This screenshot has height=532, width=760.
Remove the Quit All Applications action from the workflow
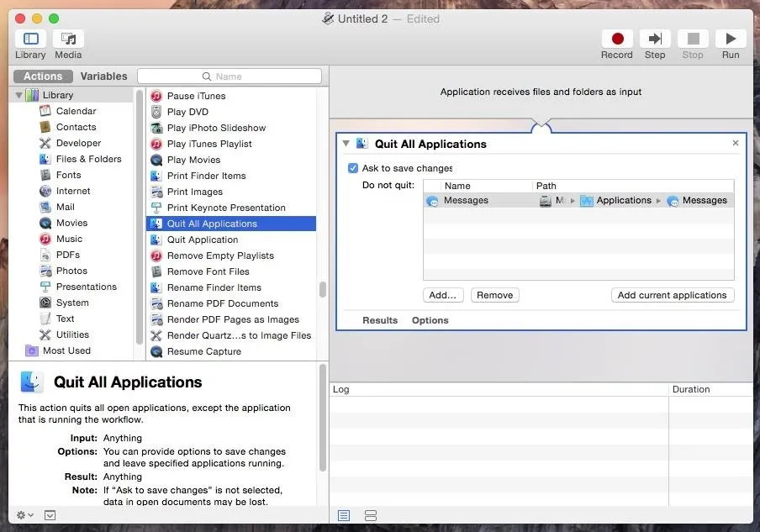pos(736,143)
